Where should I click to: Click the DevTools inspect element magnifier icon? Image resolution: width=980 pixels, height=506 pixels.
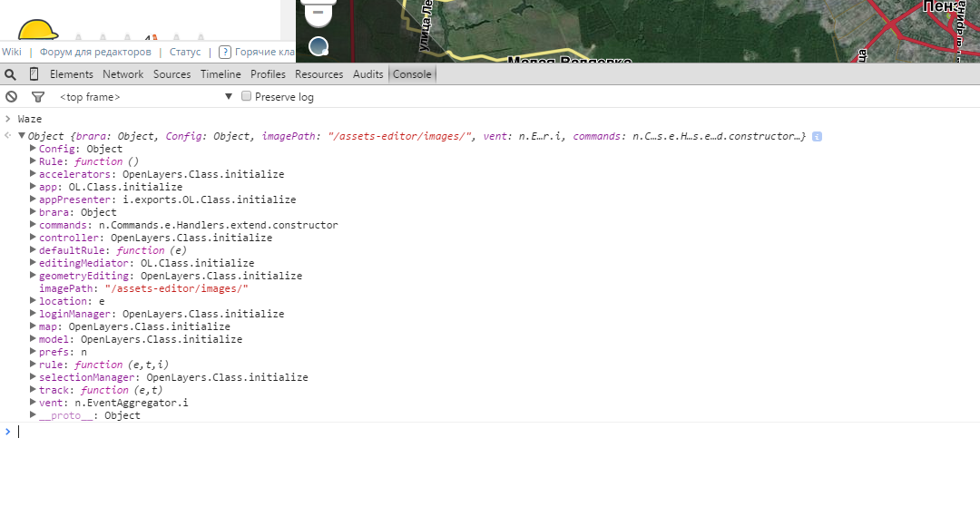10,74
